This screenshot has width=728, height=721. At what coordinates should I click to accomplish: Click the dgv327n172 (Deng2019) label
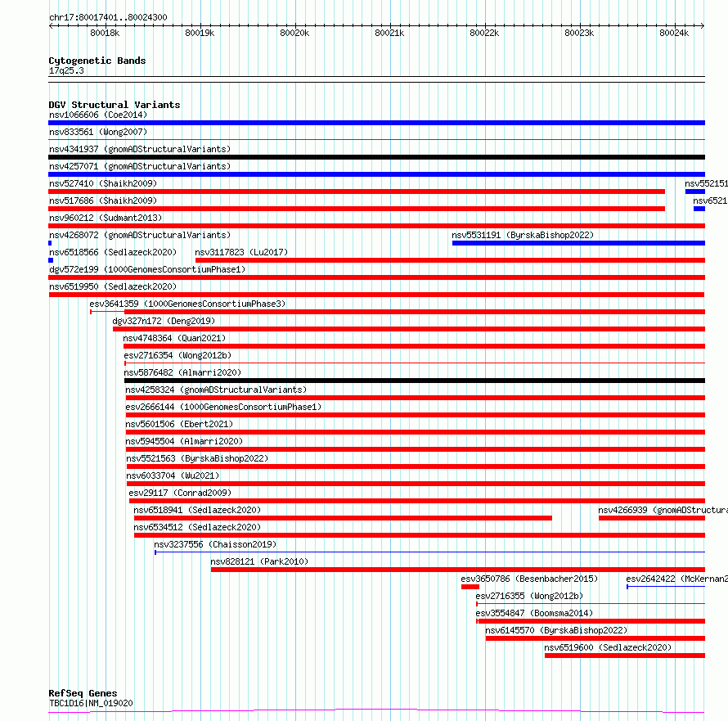point(164,321)
